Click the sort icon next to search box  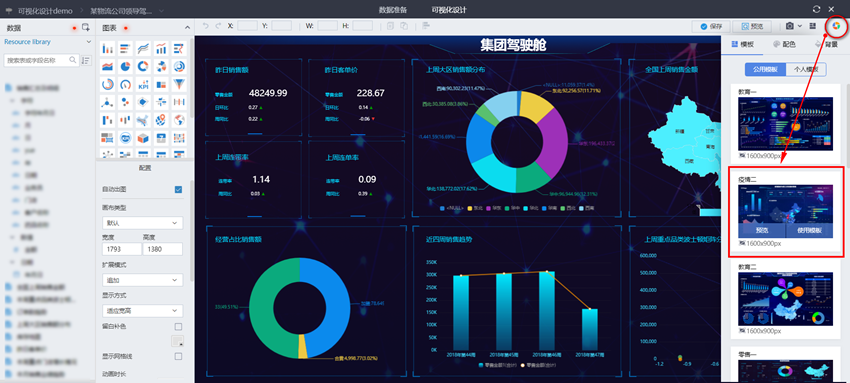click(86, 60)
